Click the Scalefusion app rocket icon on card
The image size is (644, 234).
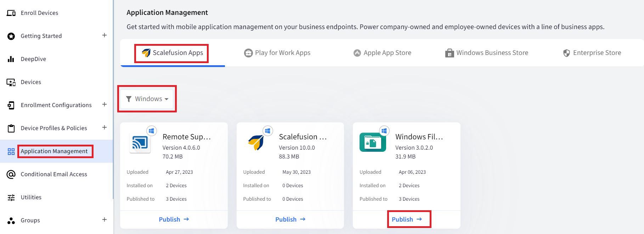point(256,143)
